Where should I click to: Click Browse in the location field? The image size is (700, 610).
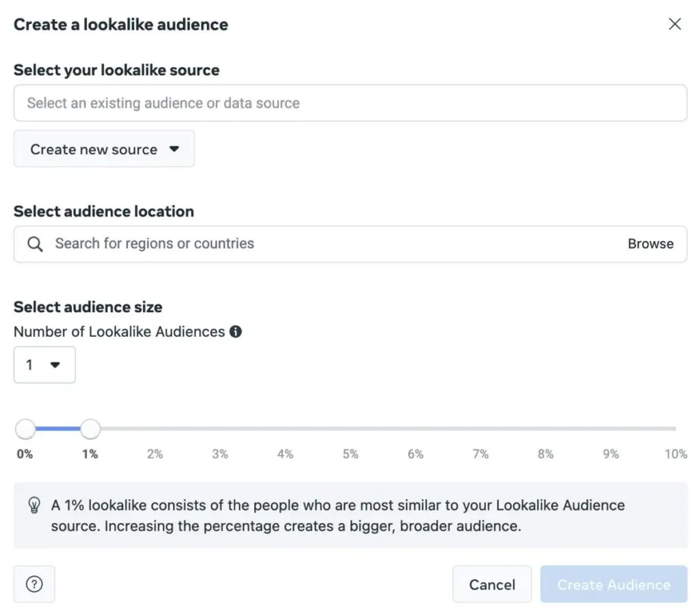[650, 244]
